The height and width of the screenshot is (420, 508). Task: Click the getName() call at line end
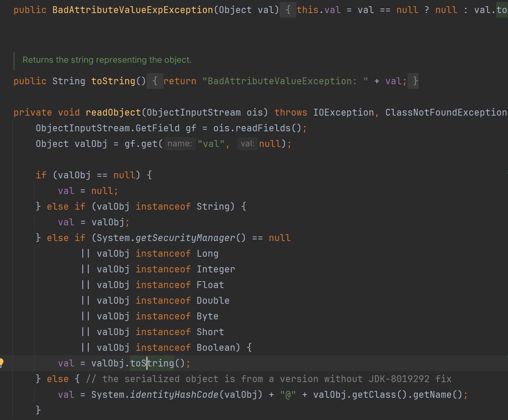[x=437, y=395]
